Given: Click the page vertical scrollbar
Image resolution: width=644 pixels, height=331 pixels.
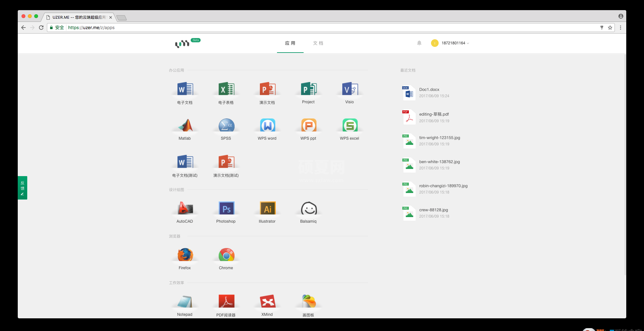Looking at the screenshot, I should (x=625, y=165).
